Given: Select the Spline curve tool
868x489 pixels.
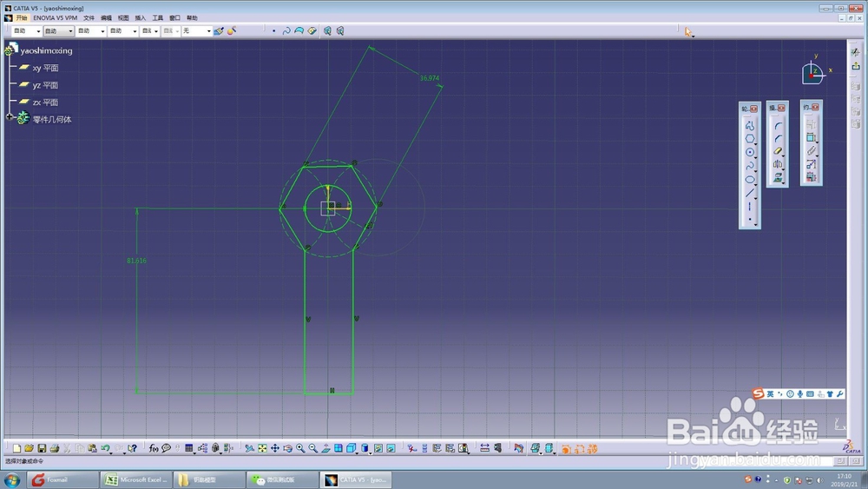Looking at the screenshot, I should [750, 166].
